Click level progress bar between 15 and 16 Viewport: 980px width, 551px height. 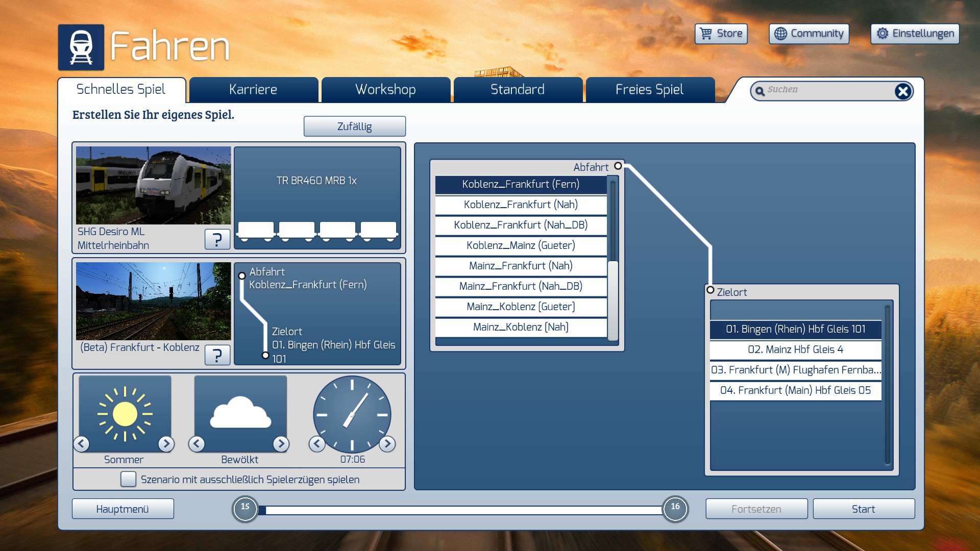459,510
